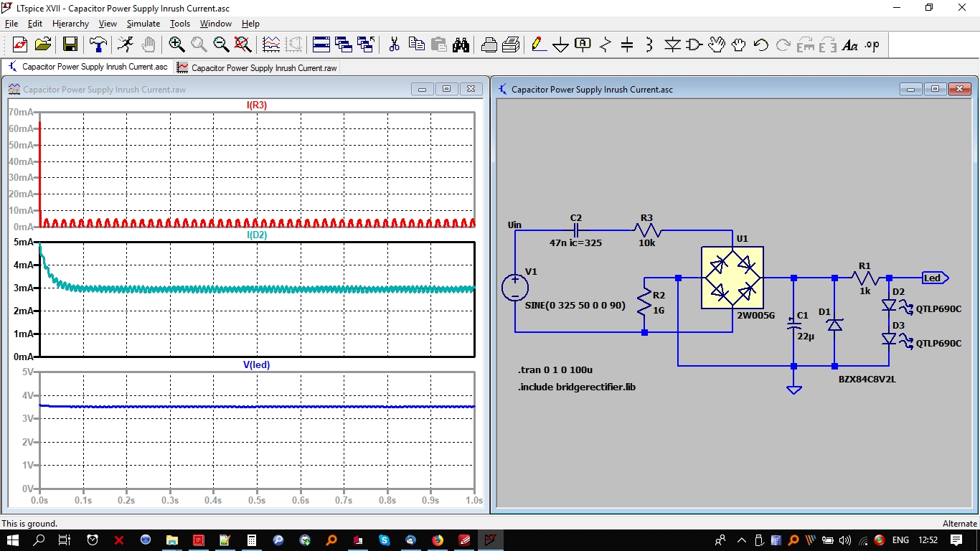Select the SINE(0 325 50 0 0 90) source value
The width and height of the screenshot is (980, 551).
pos(575,306)
